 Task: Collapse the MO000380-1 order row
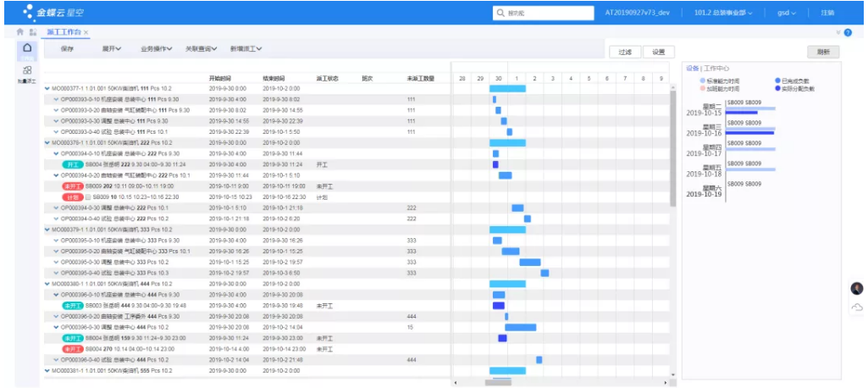click(x=47, y=284)
